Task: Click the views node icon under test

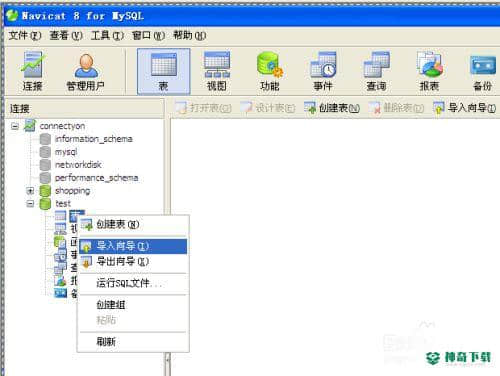Action: [x=60, y=228]
